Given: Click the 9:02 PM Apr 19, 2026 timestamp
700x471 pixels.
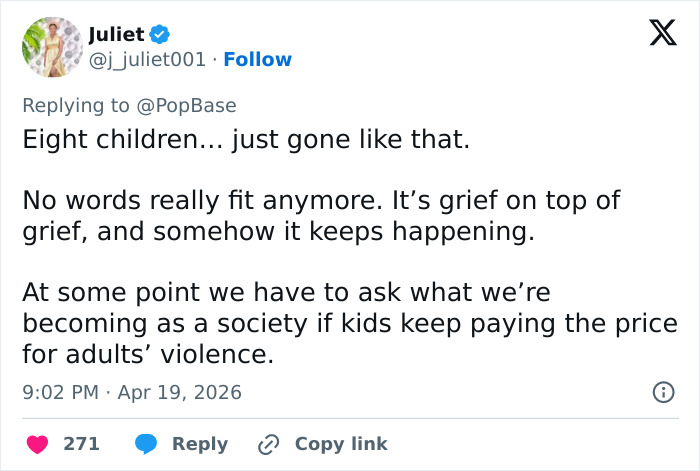Looking at the screenshot, I should [132, 393].
